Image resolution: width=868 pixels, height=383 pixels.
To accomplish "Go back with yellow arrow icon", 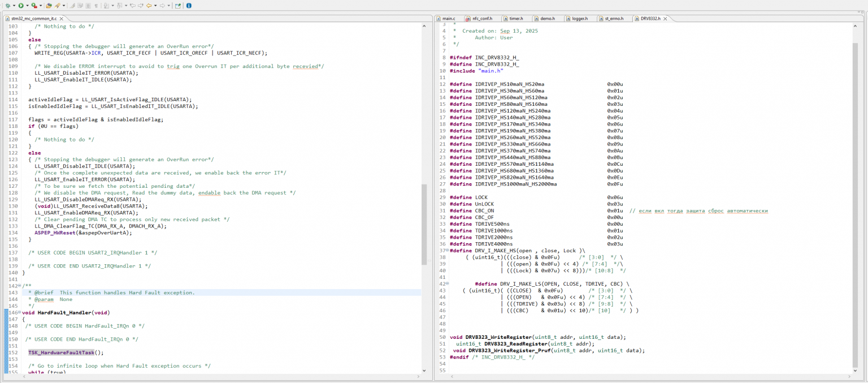I will 149,6.
